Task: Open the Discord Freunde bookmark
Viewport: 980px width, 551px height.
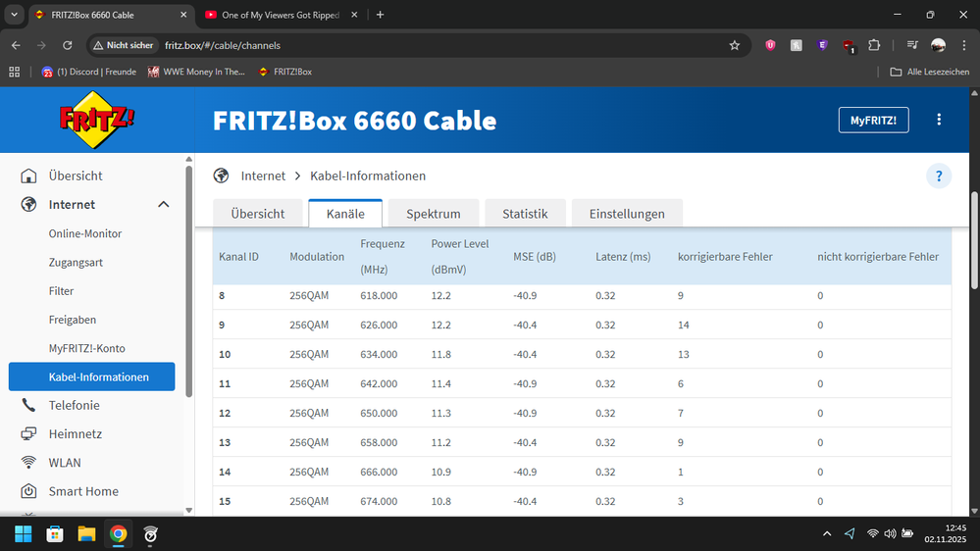Action: coord(88,72)
